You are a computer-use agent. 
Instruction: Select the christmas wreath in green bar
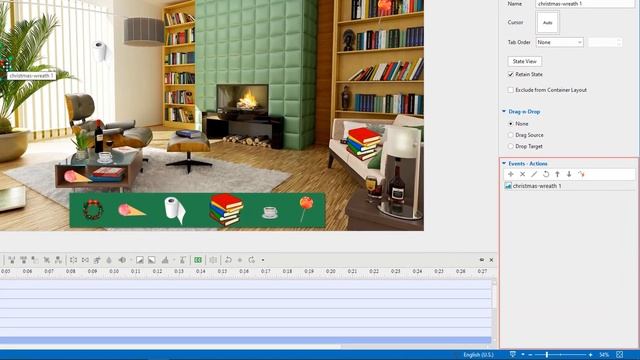93,210
